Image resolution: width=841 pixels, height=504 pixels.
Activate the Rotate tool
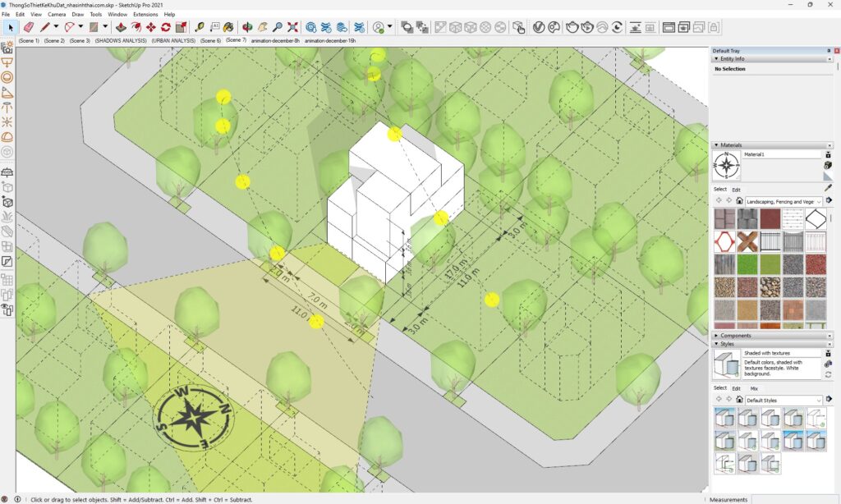167,27
